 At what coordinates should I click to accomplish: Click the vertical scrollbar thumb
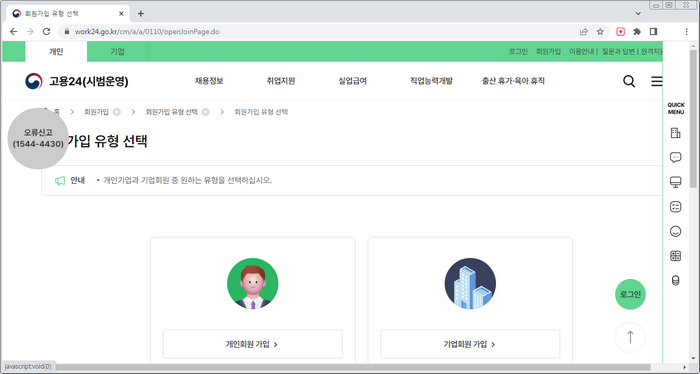693,118
